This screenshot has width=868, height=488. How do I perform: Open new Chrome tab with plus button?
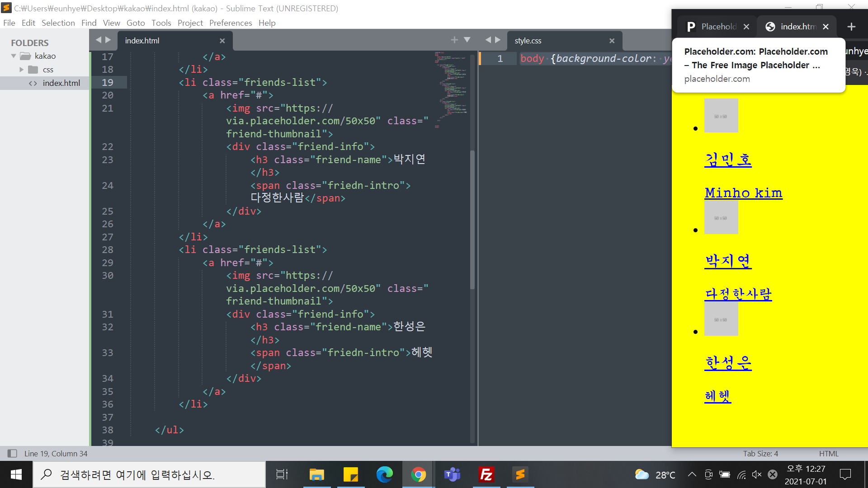(x=851, y=27)
